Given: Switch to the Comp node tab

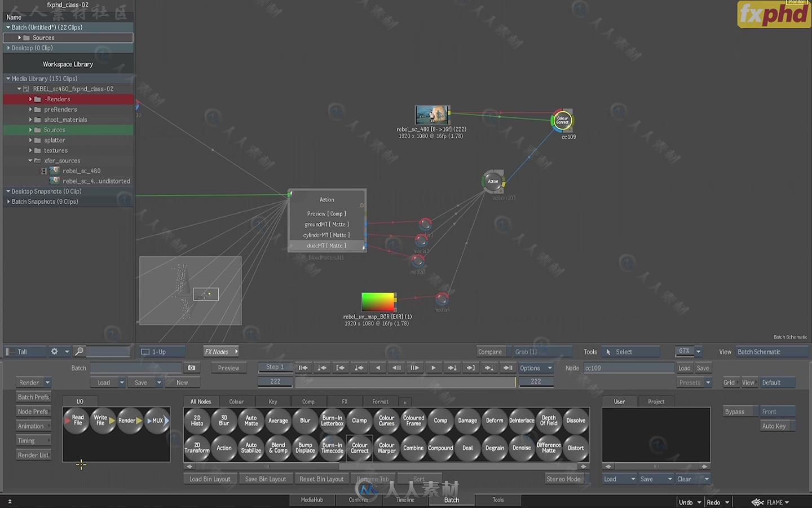Looking at the screenshot, I should pyautogui.click(x=308, y=402).
